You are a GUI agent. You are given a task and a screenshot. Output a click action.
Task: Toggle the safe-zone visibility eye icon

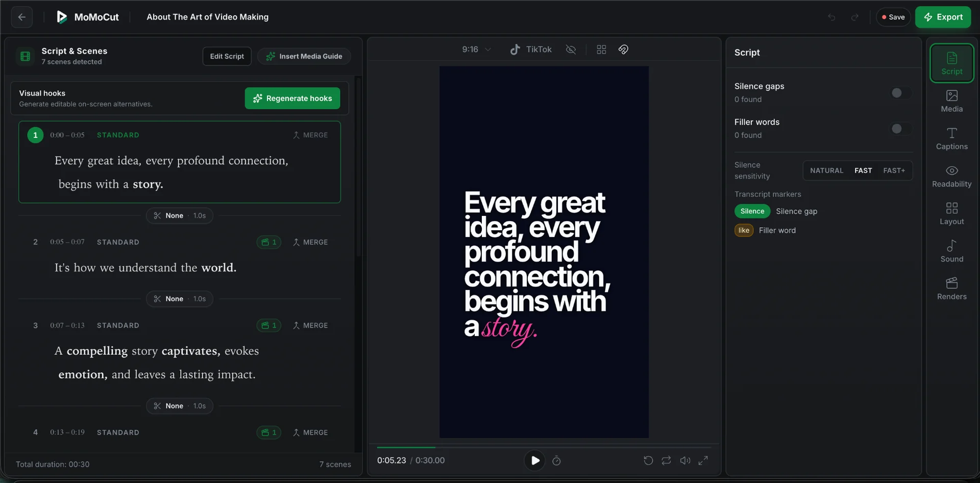point(571,50)
